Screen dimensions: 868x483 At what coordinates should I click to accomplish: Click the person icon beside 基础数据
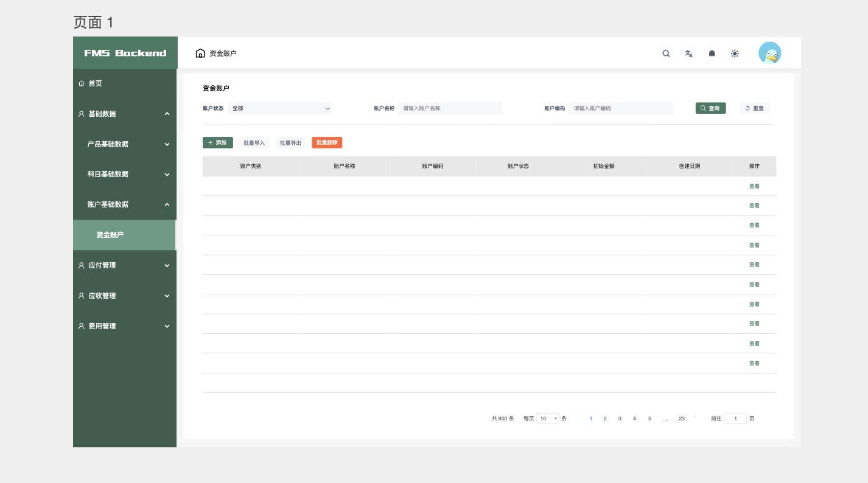coord(82,114)
